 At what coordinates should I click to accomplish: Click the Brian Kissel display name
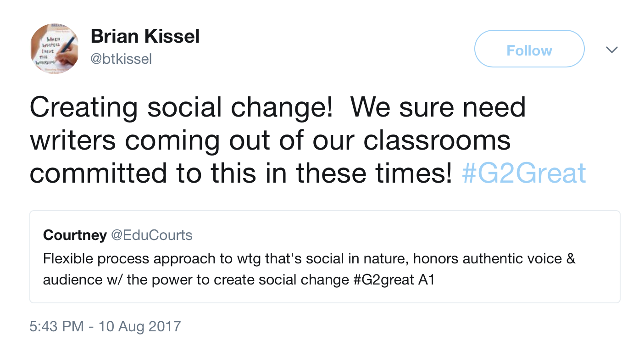145,36
